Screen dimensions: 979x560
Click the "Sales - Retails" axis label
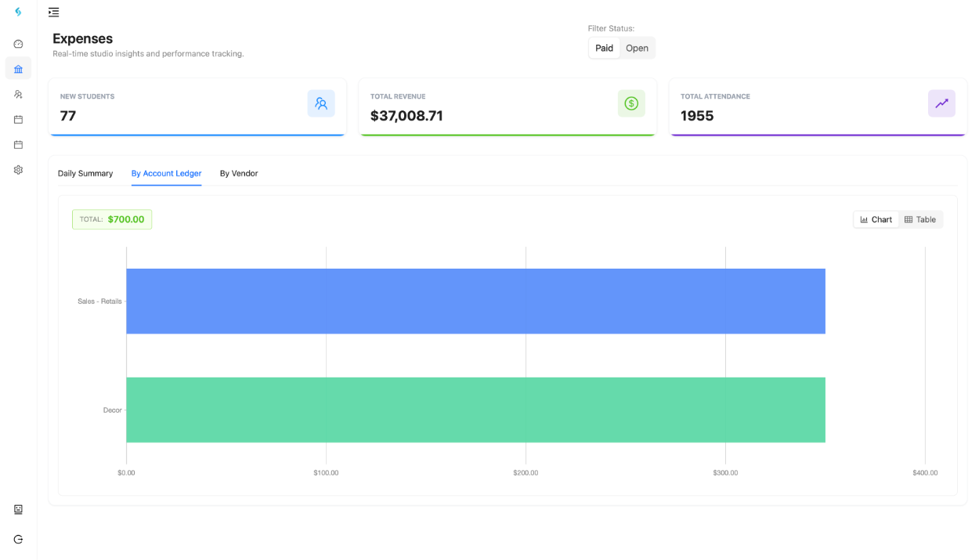[x=99, y=302]
